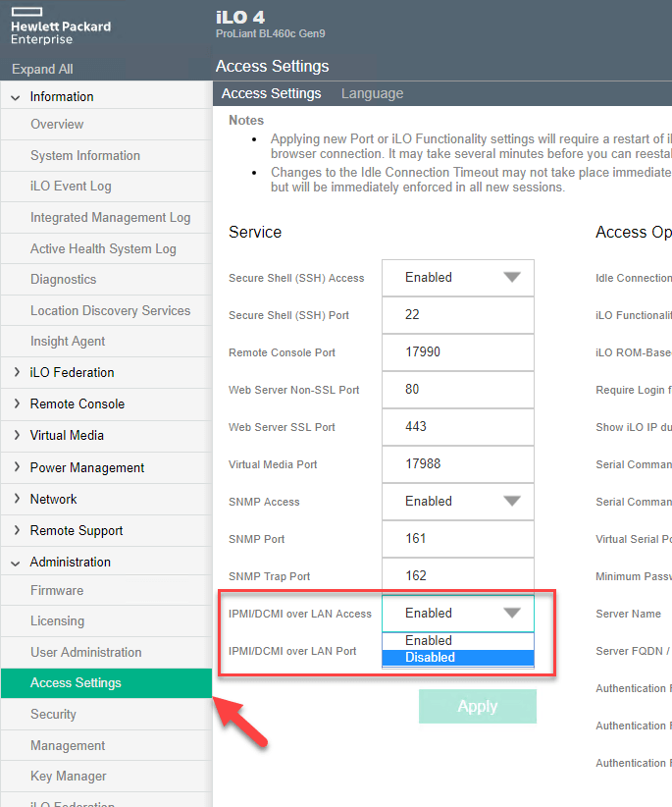672x807 pixels.
Task: Click Expand All link in sidebar
Action: (42, 69)
